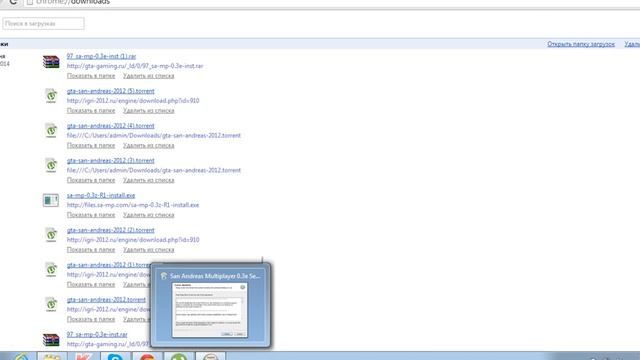Click URL http://gta-gaming.ru/_ld/0/97_sa-mp-0.3e-inst.rar under (1).rar
This screenshot has width=640, height=360.
coord(135,66)
